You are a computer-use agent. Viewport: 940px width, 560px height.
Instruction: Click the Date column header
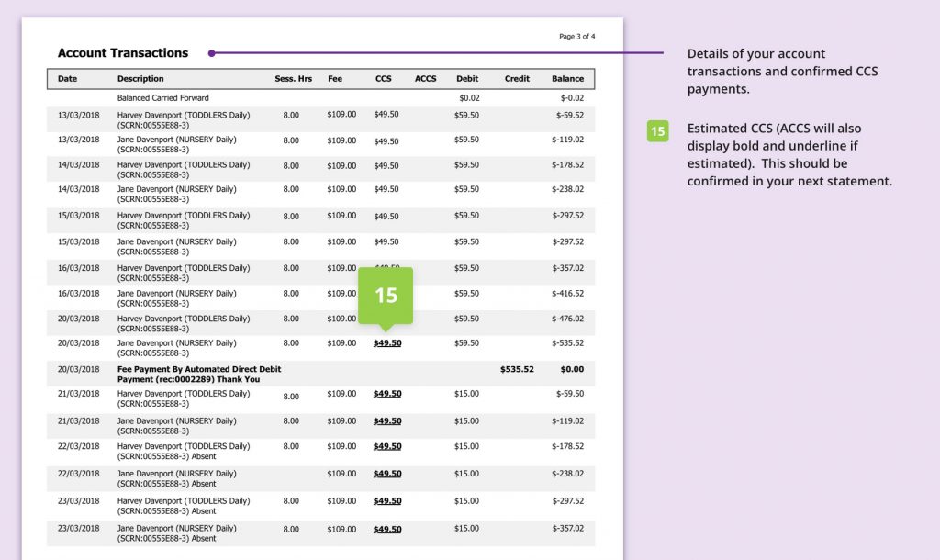[x=68, y=79]
